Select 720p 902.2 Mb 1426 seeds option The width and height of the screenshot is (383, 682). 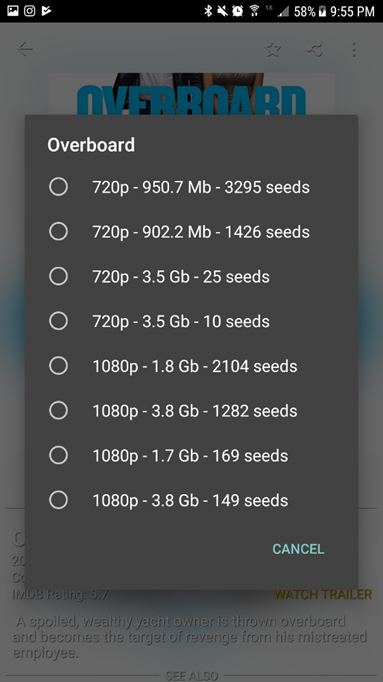(x=191, y=232)
